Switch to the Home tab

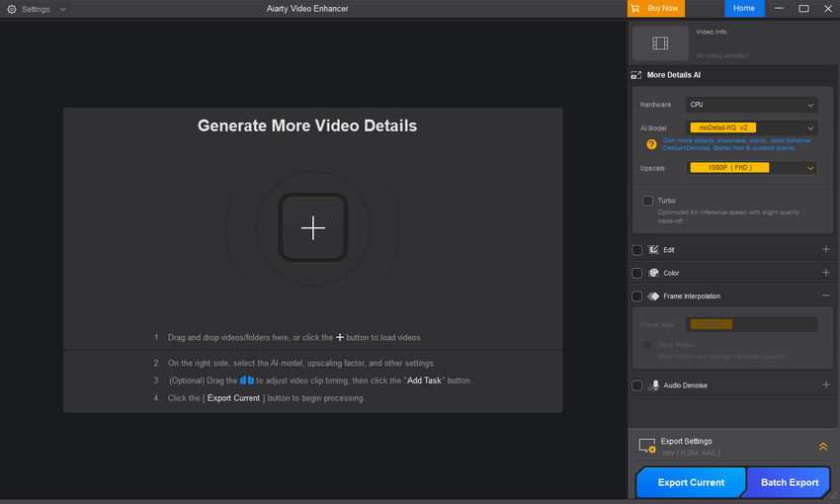[743, 9]
